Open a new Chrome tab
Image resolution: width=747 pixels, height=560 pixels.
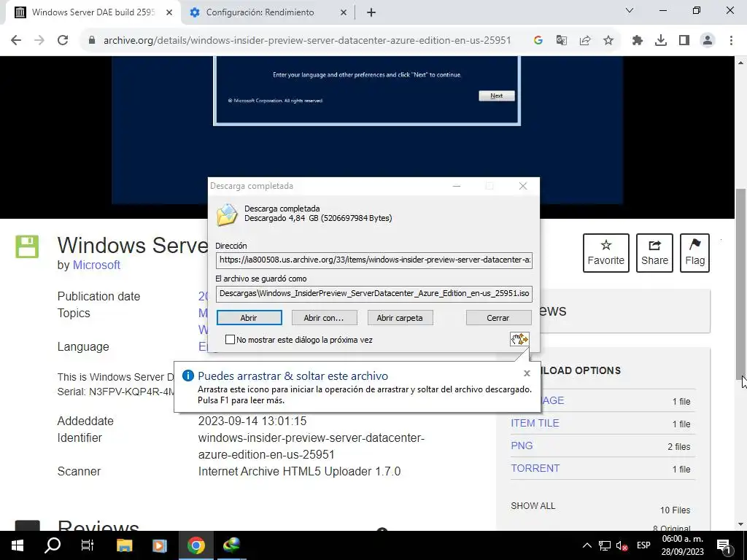tap(371, 12)
